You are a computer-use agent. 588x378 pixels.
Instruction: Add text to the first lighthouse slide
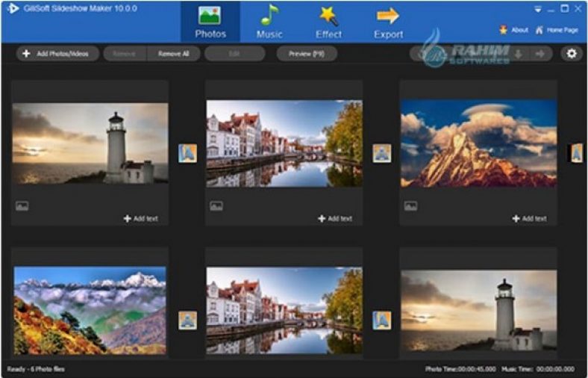(141, 218)
